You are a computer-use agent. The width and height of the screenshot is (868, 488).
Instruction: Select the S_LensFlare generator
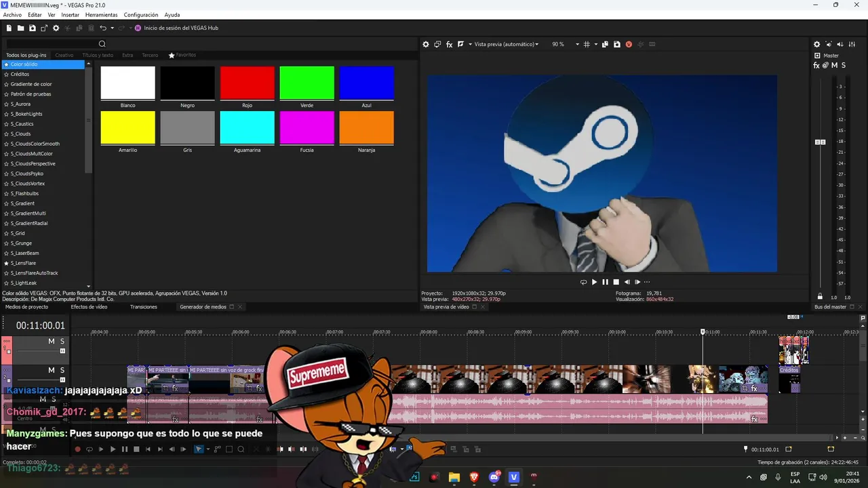pos(24,263)
